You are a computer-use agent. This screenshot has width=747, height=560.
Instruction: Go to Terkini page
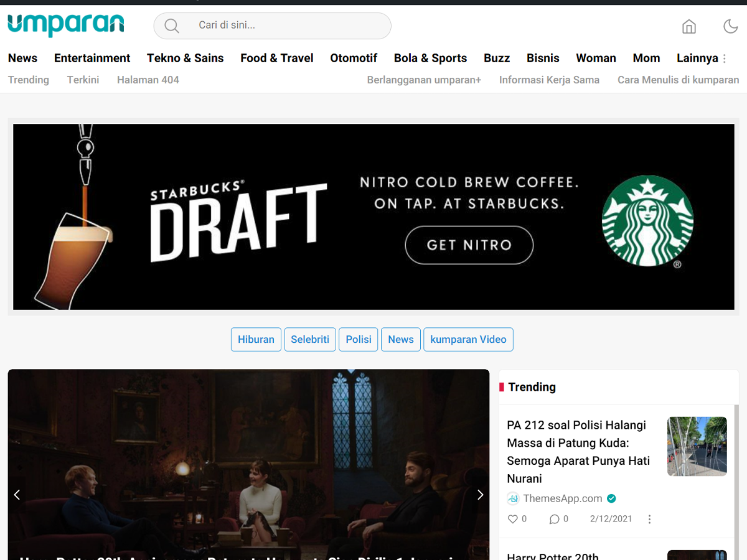[x=83, y=80]
